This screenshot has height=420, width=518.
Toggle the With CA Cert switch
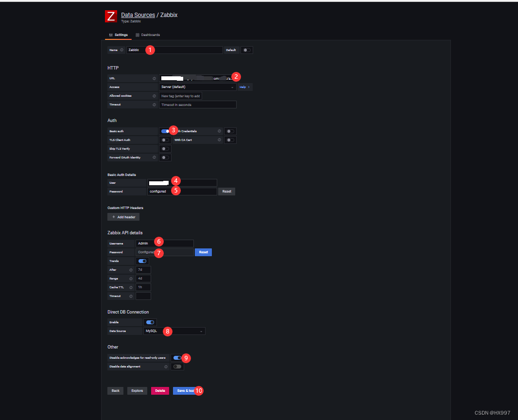(x=230, y=140)
